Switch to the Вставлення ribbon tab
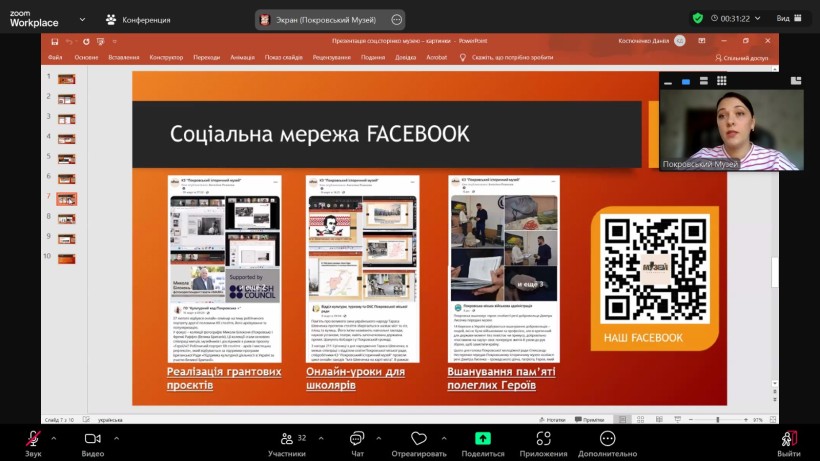Image resolution: width=820 pixels, height=461 pixels. tap(124, 57)
